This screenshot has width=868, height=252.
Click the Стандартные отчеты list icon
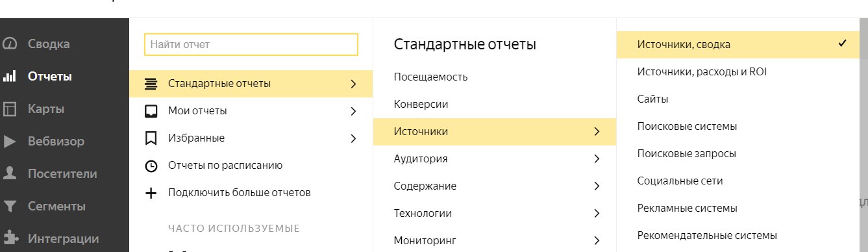(x=151, y=84)
